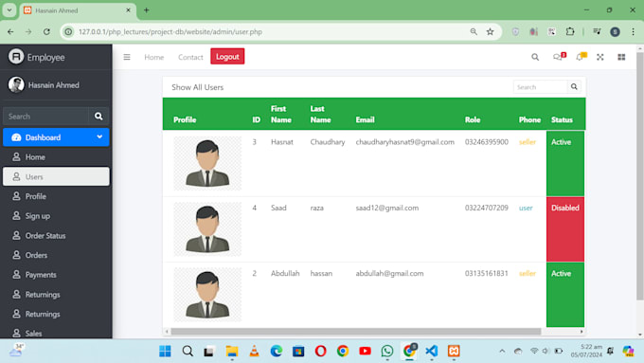Open the Chrome three-dot menu
The width and height of the screenshot is (644, 363).
pyautogui.click(x=633, y=31)
